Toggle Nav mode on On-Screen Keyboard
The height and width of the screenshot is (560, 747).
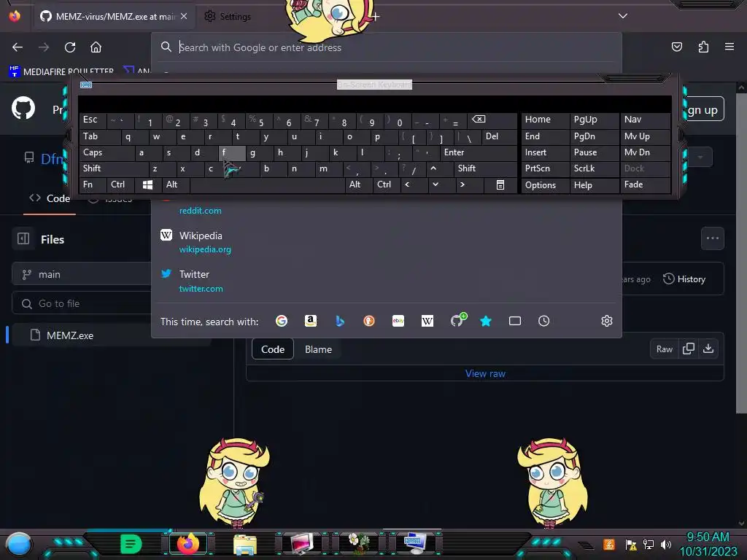coord(645,120)
